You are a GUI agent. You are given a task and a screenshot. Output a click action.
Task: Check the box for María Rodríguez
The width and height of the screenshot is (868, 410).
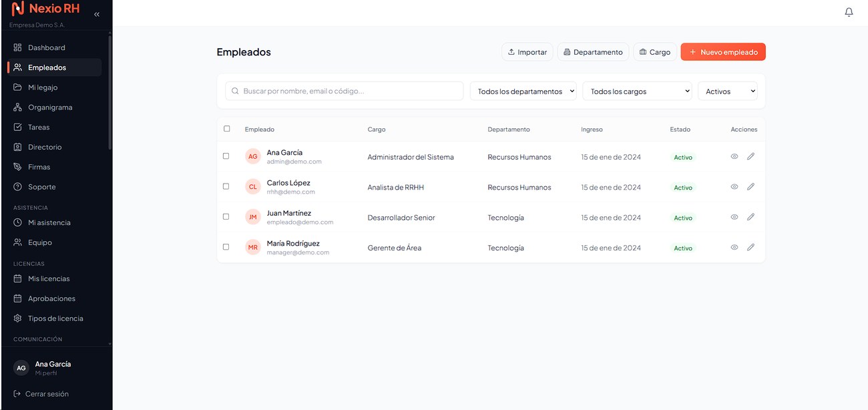226,247
